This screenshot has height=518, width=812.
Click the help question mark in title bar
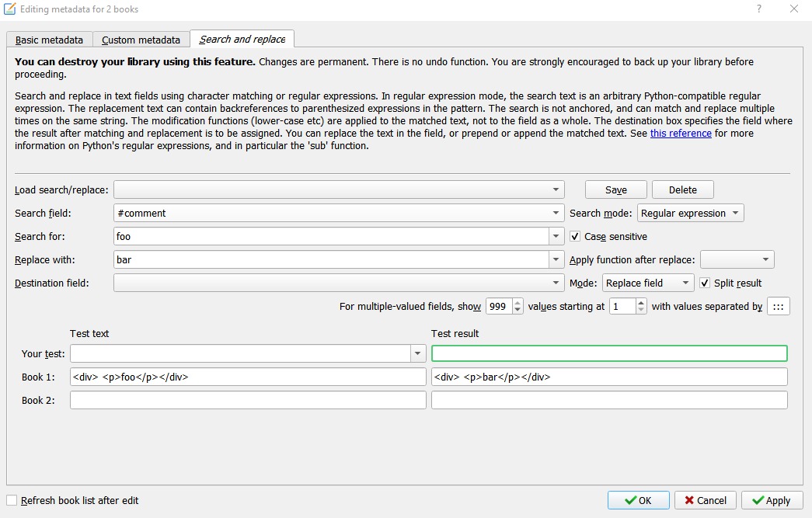[758, 9]
